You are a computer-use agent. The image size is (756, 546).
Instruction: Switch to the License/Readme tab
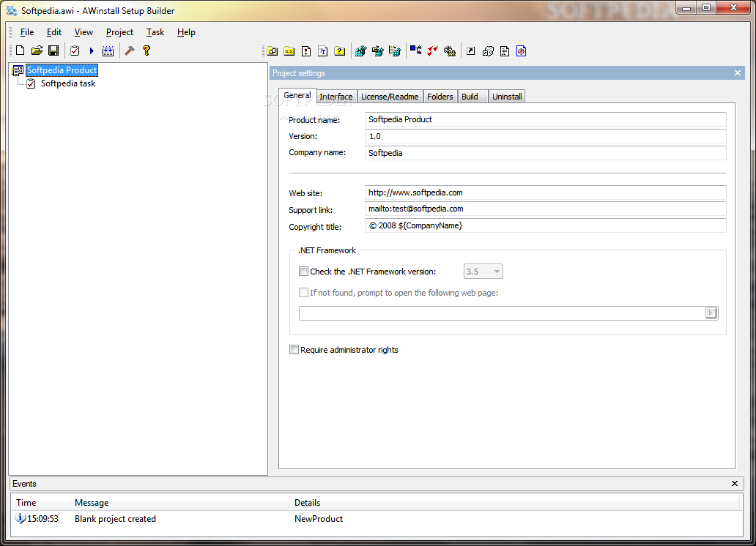pyautogui.click(x=390, y=97)
